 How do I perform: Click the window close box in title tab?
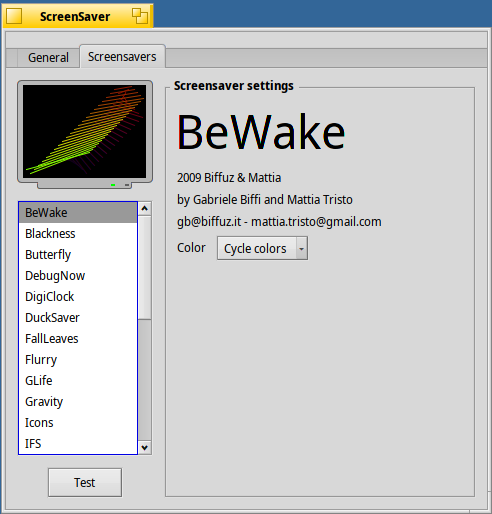point(14,16)
